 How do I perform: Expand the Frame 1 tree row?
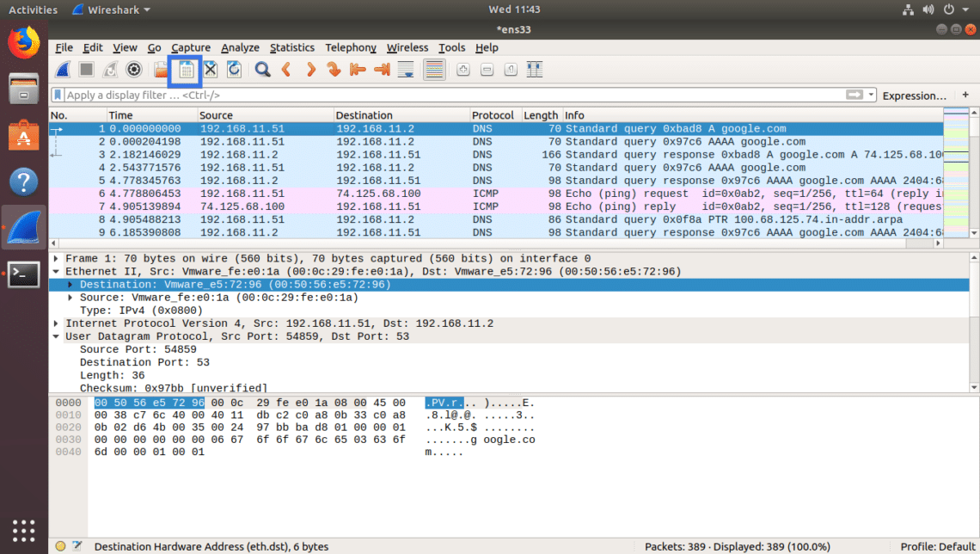click(56, 258)
